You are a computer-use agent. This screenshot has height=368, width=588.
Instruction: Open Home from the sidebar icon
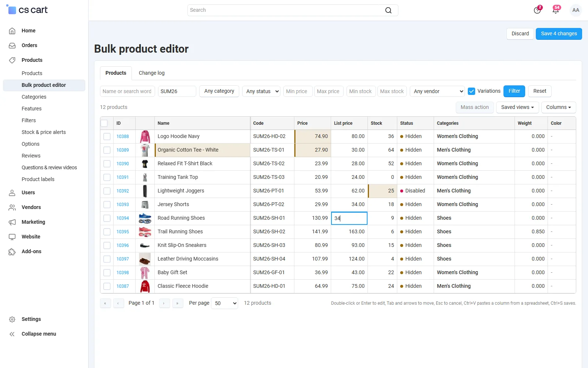click(x=12, y=31)
